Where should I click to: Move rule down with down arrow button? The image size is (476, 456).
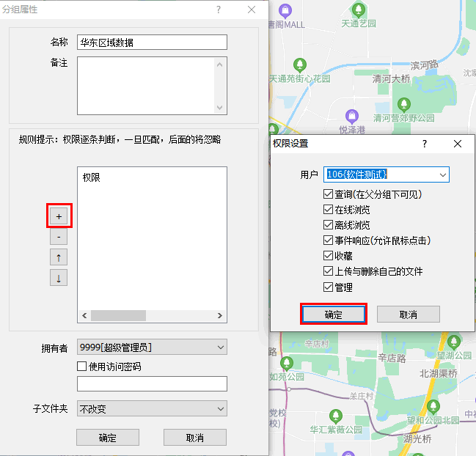(x=59, y=278)
